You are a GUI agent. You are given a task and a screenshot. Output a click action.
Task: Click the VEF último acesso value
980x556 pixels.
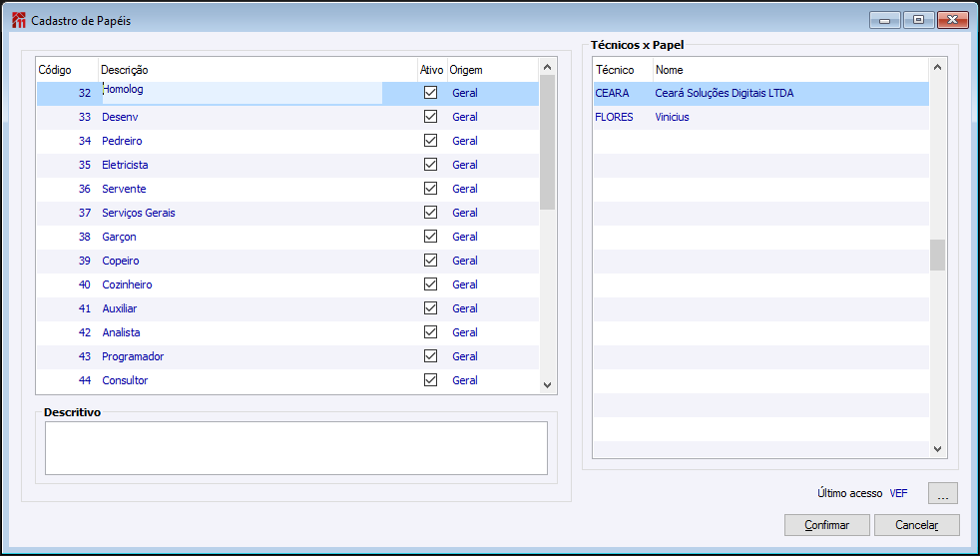pos(898,493)
